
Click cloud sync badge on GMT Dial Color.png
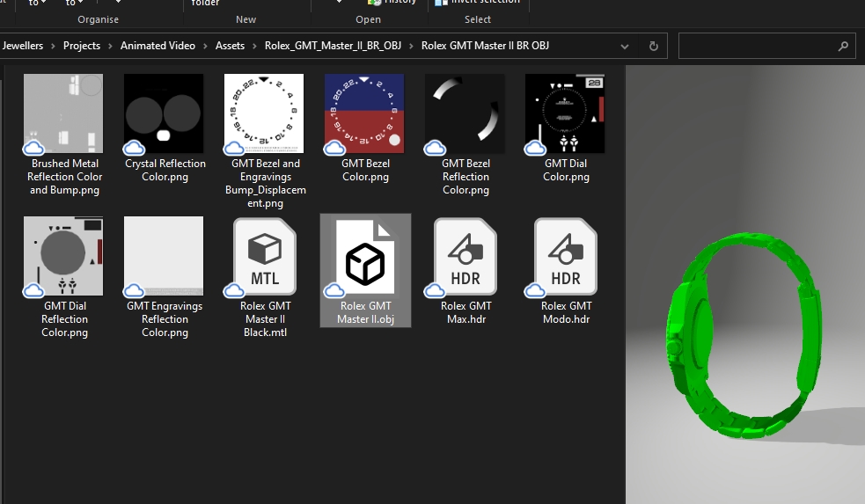tap(536, 148)
